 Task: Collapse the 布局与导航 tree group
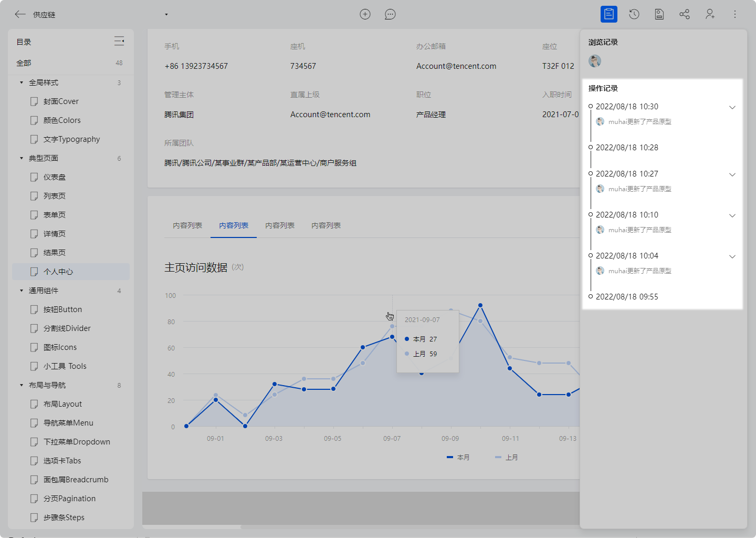pos(22,385)
